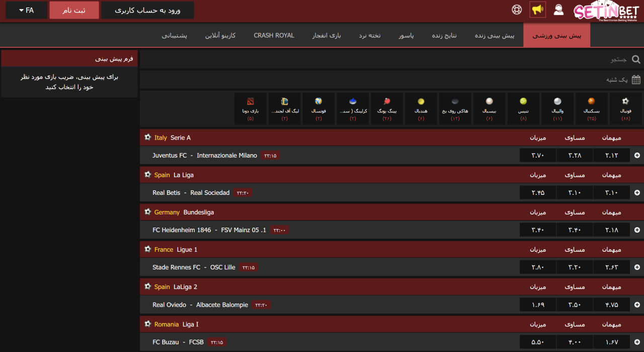Switch to the CRASH ROYAL tab
This screenshot has width=644, height=352.
[274, 35]
